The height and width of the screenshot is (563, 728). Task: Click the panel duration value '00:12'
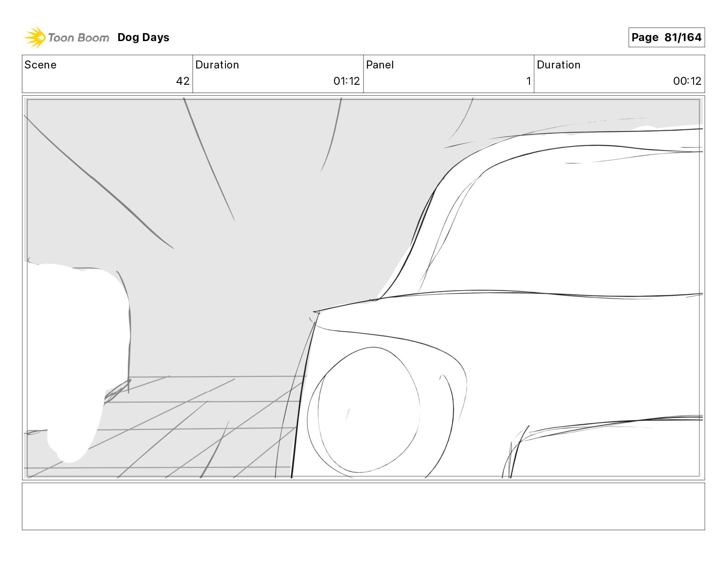click(x=687, y=81)
